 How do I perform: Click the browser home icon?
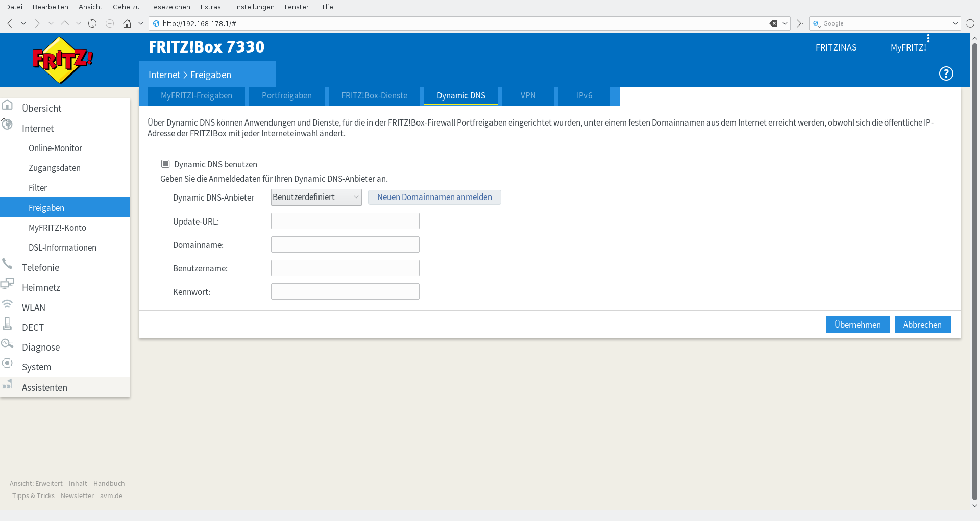point(127,23)
